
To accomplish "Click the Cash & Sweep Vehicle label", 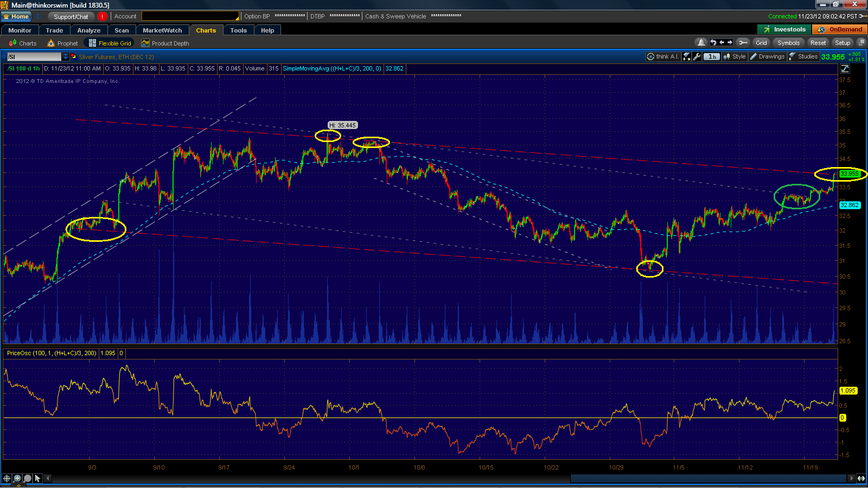I will click(x=395, y=16).
